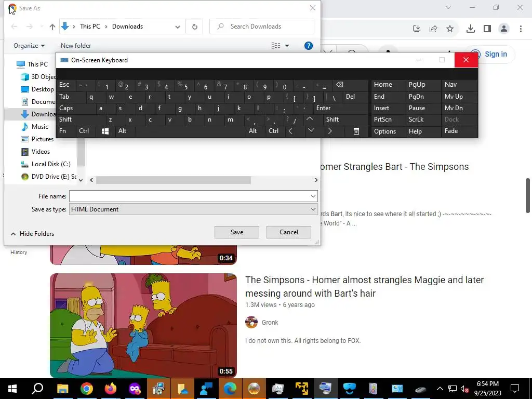Image resolution: width=532 pixels, height=399 pixels.
Task: Click Chrome share page icon
Action: click(433, 29)
